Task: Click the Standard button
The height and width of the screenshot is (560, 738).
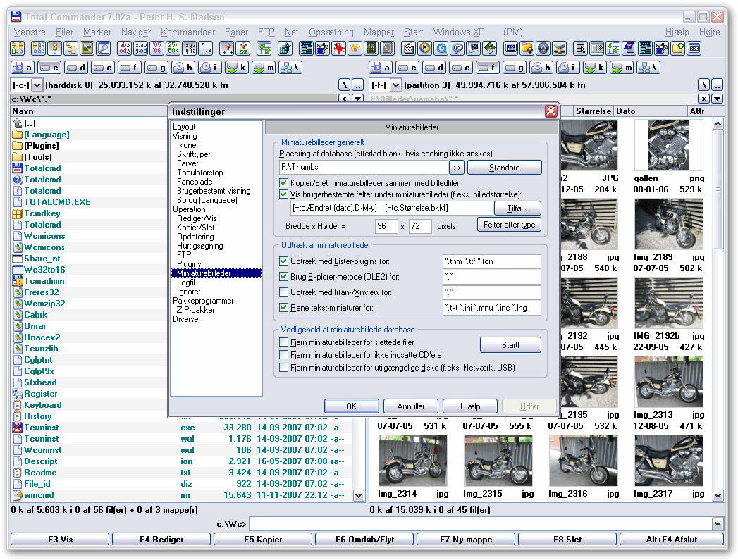Action: 505,168
